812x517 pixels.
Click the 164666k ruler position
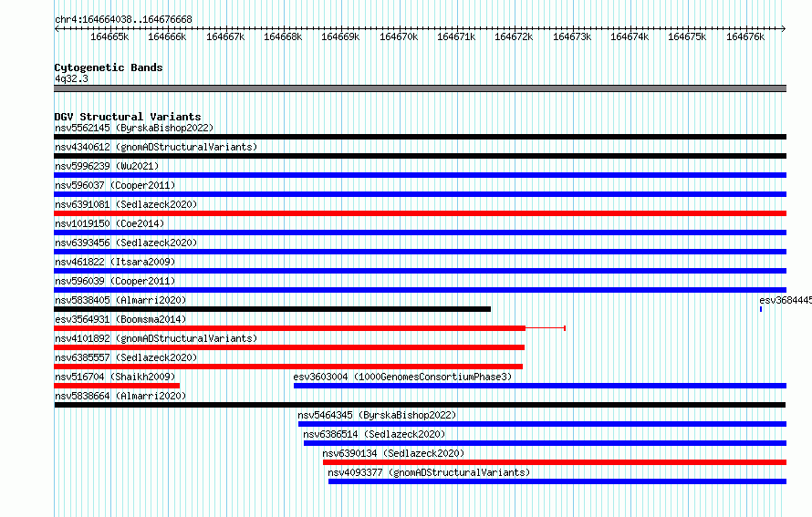tap(167, 36)
